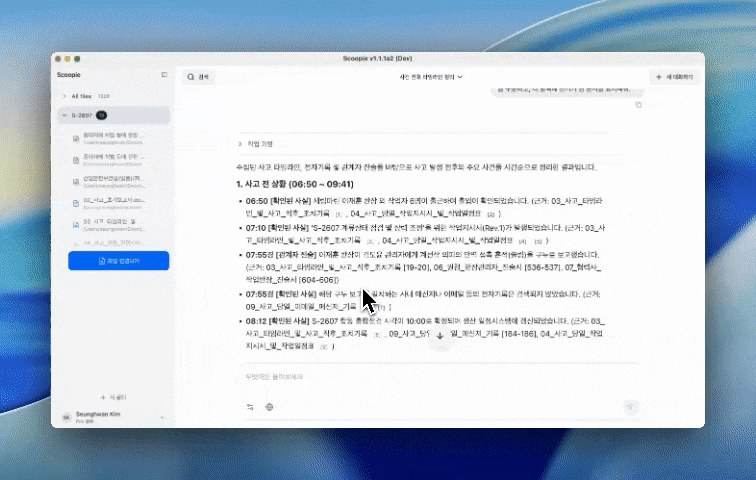Viewport: 756px width, 480px height.
Task: Open the second file under S-2607
Action: click(114, 160)
